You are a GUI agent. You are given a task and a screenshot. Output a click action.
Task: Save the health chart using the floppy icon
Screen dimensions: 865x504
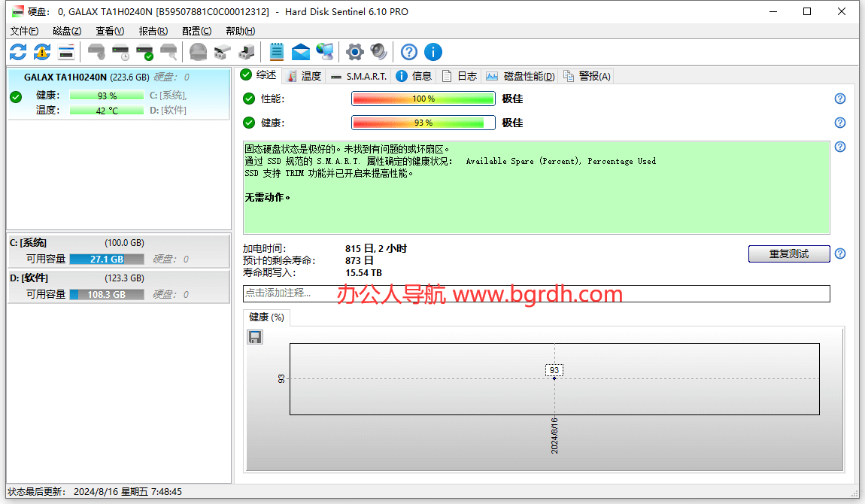pyautogui.click(x=254, y=336)
